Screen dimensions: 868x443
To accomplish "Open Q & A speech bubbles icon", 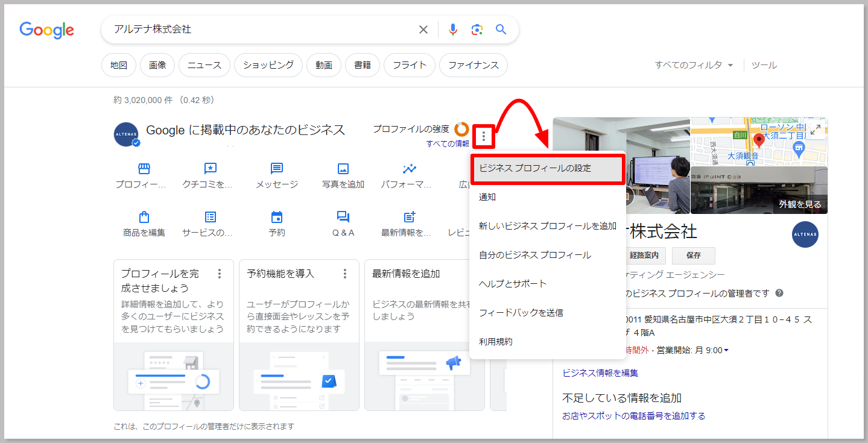I will click(343, 217).
